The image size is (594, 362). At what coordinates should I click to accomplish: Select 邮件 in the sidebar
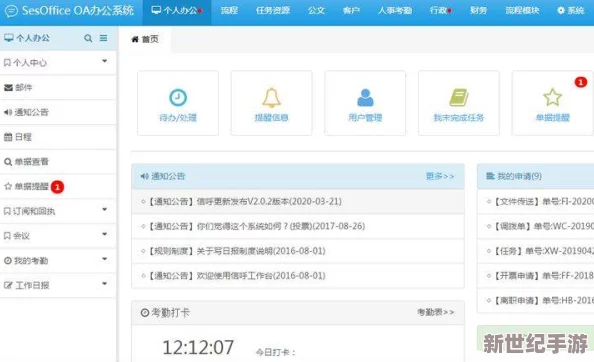point(58,87)
